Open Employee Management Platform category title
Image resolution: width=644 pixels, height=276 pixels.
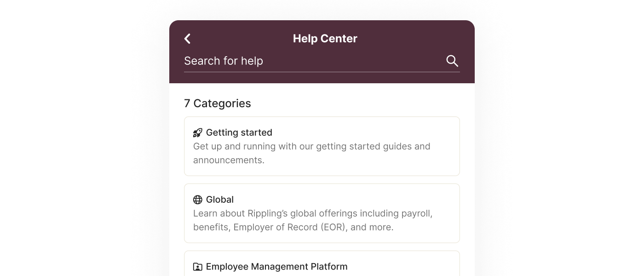(276, 267)
